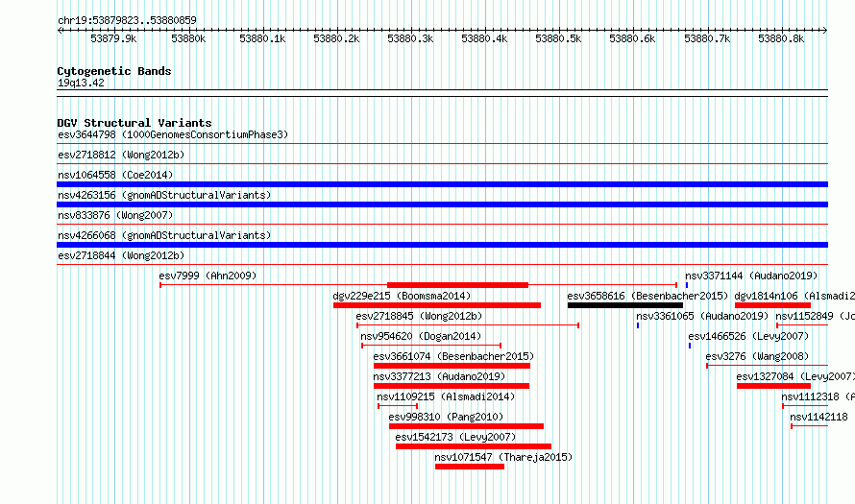Image resolution: width=855 pixels, height=504 pixels.
Task: Select the esv1542173 (Levy2007) label
Action: coord(455,437)
